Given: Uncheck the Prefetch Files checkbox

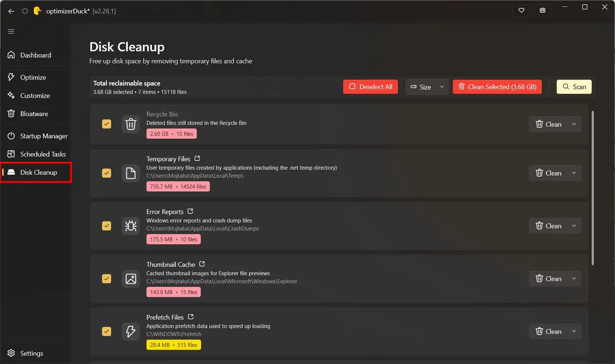Looking at the screenshot, I should point(106,331).
